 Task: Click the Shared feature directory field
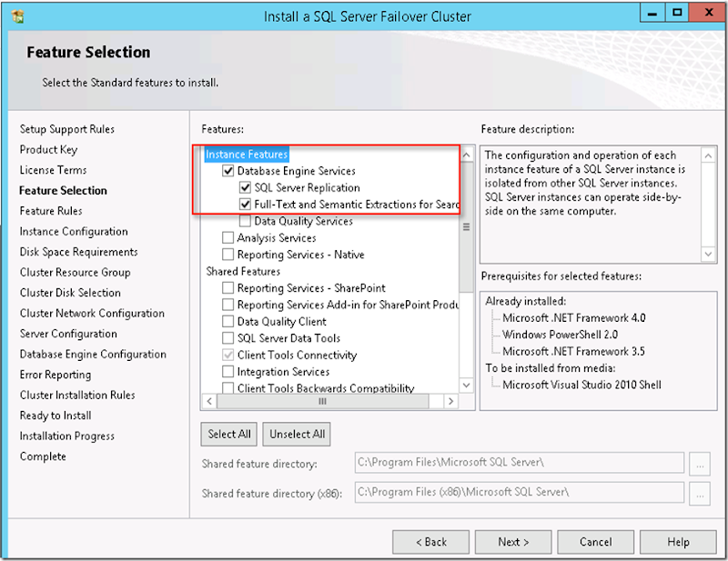520,463
